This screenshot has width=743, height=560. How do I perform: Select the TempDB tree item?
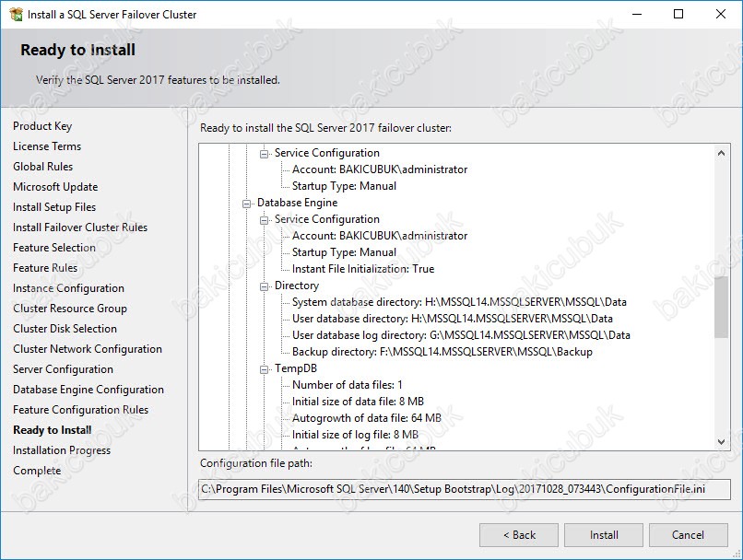click(296, 368)
